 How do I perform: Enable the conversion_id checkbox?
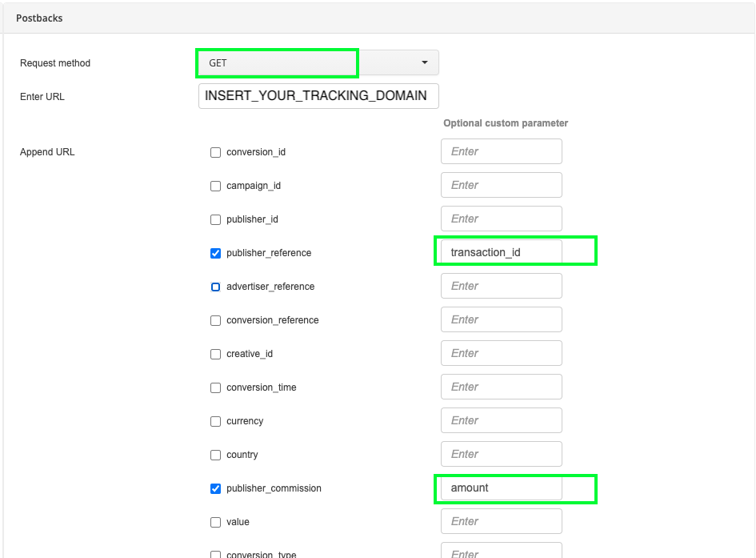[x=215, y=152]
